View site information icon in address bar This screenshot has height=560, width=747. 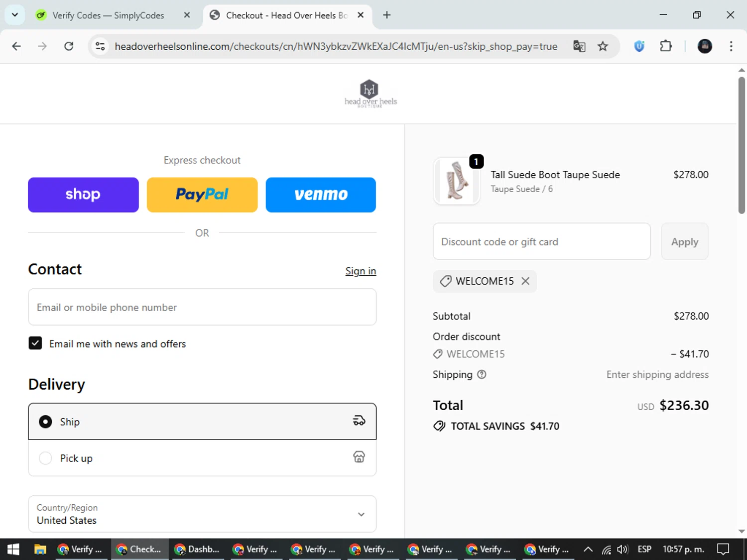[x=100, y=46]
